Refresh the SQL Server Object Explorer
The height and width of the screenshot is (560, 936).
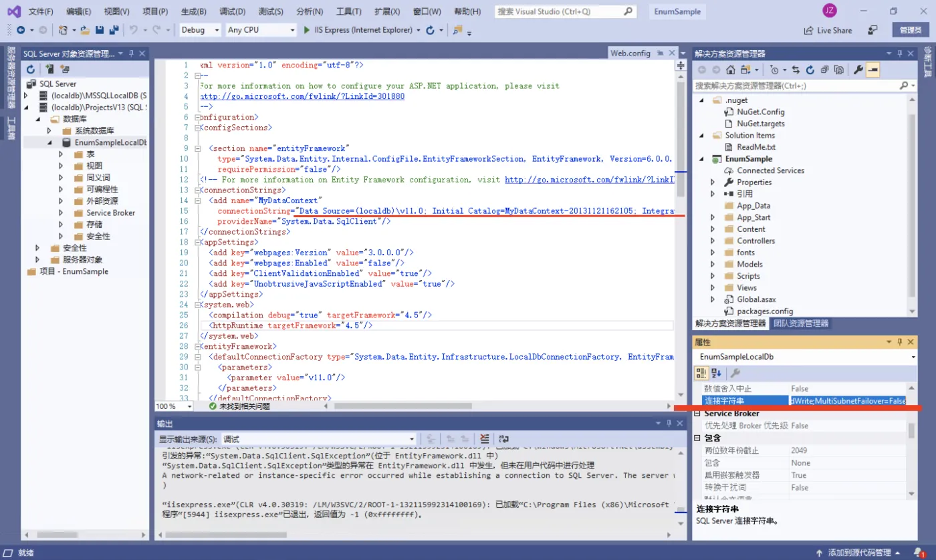coord(31,69)
